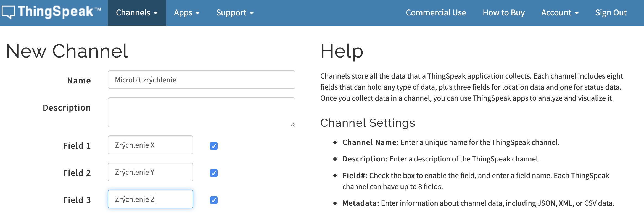This screenshot has height=214, width=644.
Task: Uncheck the Field 2 checkbox
Action: [213, 173]
